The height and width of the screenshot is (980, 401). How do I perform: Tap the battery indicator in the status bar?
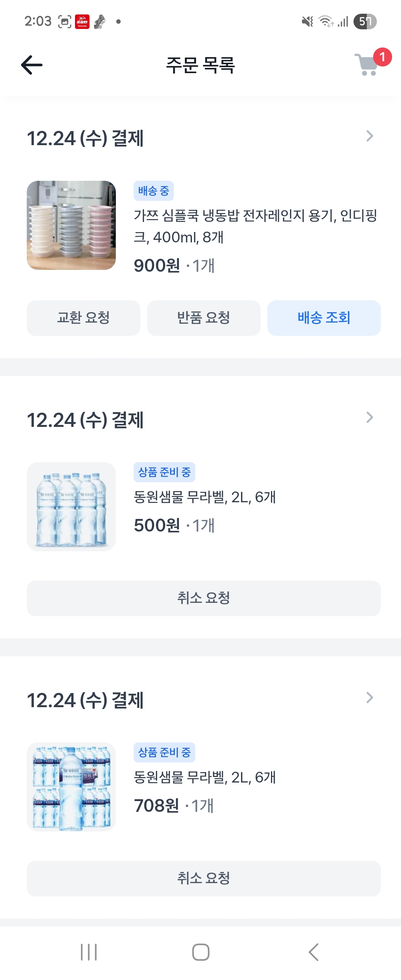click(x=365, y=22)
